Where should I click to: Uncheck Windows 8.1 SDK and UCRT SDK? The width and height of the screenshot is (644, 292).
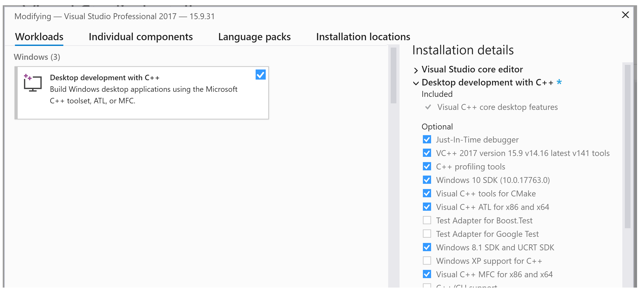427,247
